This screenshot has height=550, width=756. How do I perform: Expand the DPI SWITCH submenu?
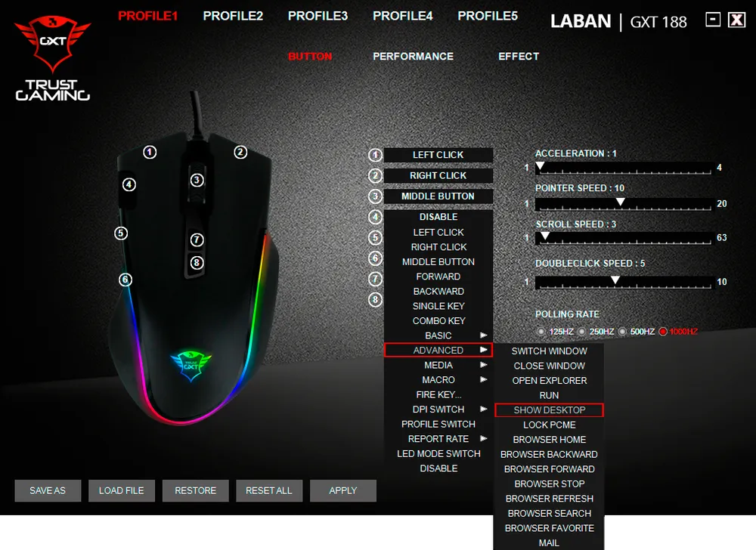(438, 409)
